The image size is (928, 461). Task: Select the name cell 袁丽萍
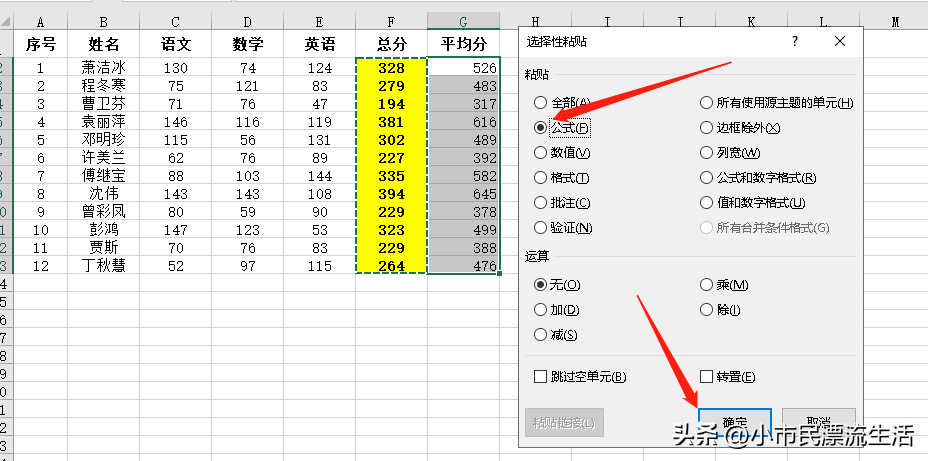tap(104, 122)
